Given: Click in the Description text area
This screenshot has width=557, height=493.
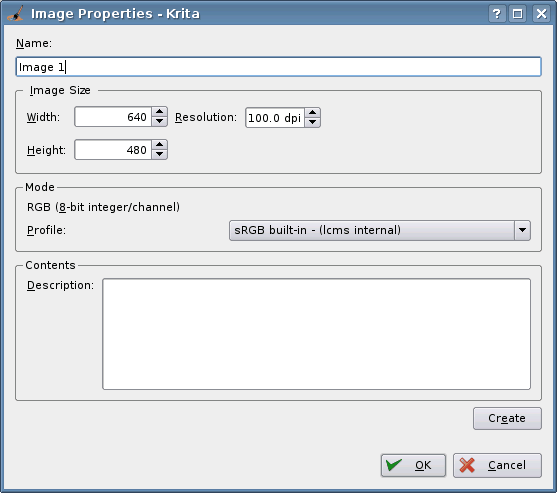Looking at the screenshot, I should point(317,334).
